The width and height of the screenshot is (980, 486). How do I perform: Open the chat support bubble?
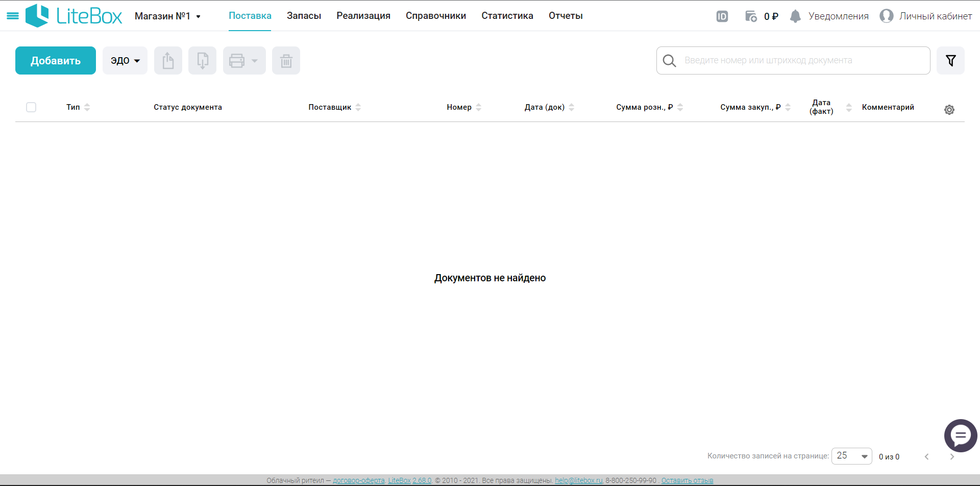(961, 435)
